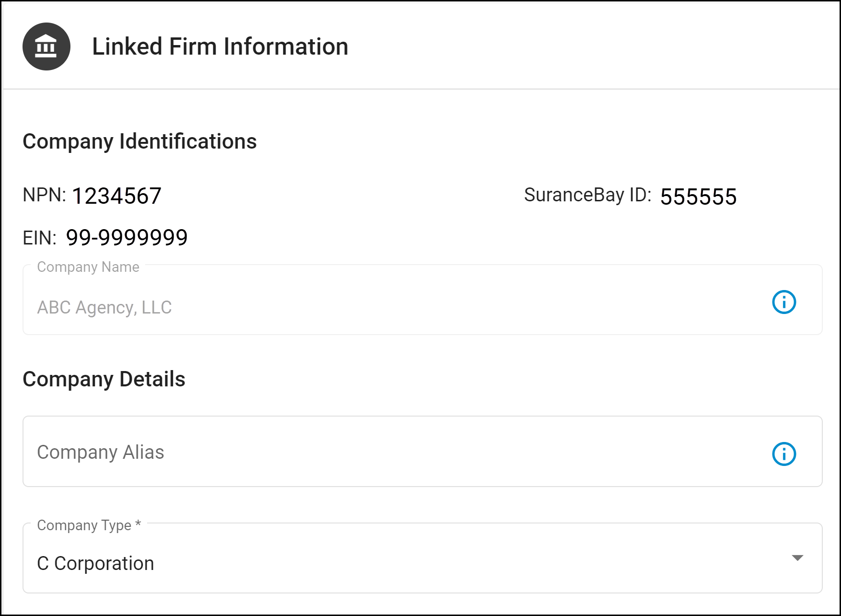The height and width of the screenshot is (616, 841).
Task: Open the info icon beside Company Name
Action: pos(784,302)
